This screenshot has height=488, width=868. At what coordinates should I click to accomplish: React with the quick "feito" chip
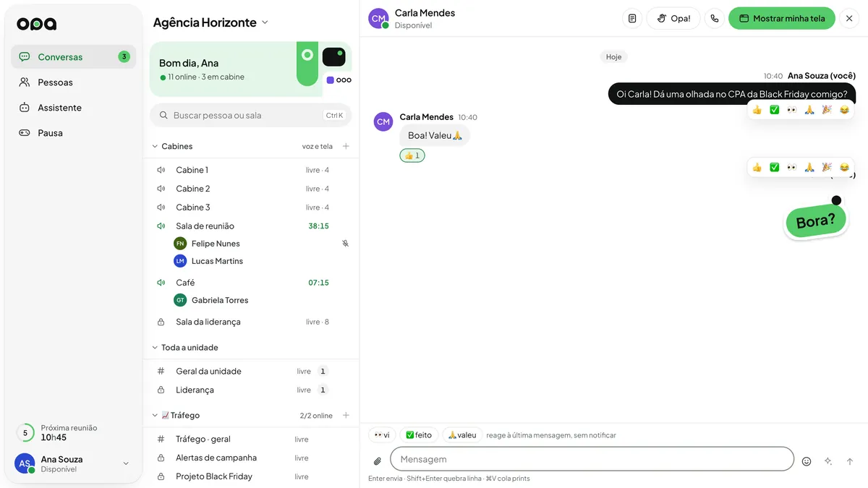[419, 435]
